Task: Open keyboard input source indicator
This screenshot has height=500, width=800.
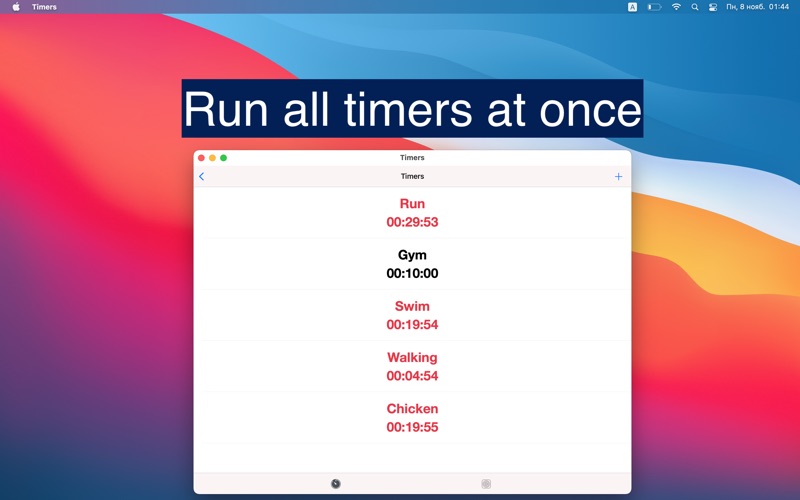Action: point(632,7)
